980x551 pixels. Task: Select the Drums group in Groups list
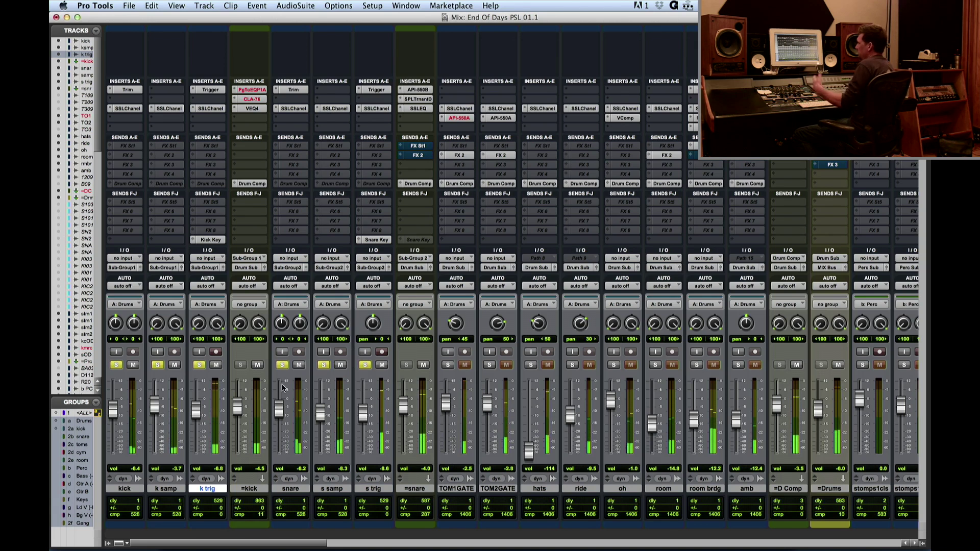click(x=84, y=421)
